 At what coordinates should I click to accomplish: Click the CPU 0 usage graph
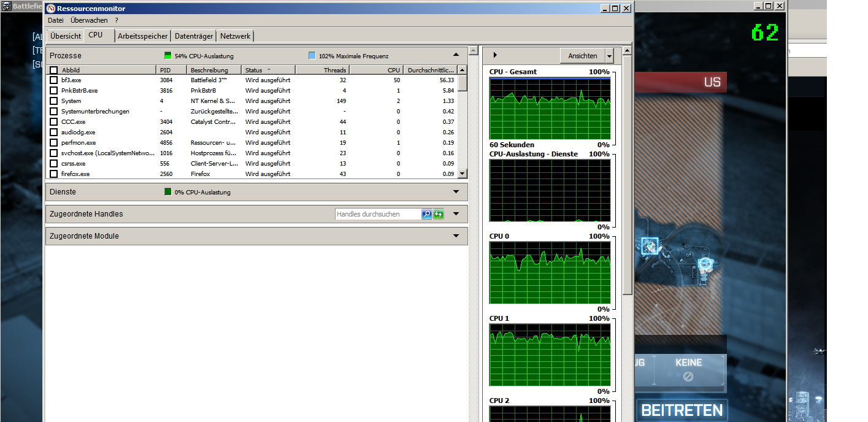click(x=550, y=273)
